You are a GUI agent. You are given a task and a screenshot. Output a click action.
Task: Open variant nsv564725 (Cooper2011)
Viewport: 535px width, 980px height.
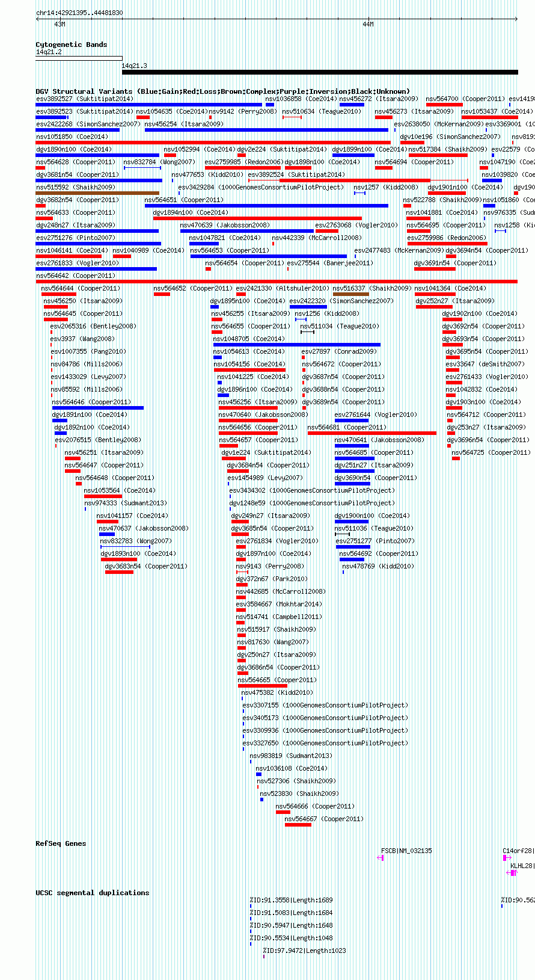coord(492,452)
